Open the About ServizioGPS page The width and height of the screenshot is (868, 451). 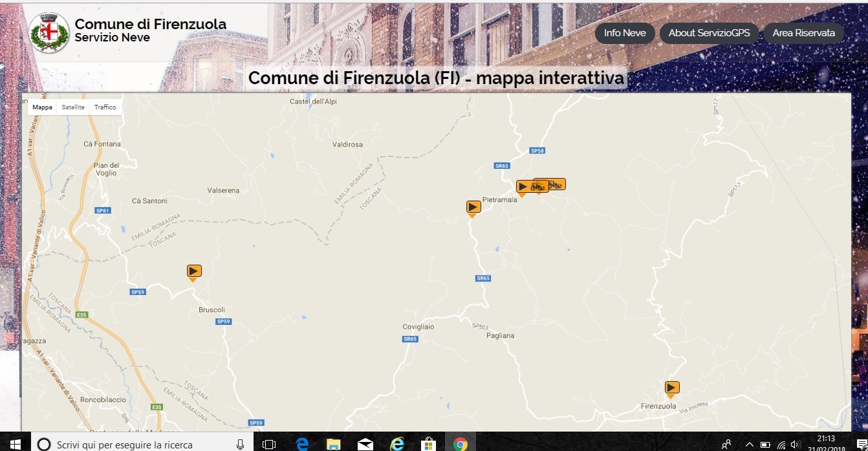[x=709, y=32]
